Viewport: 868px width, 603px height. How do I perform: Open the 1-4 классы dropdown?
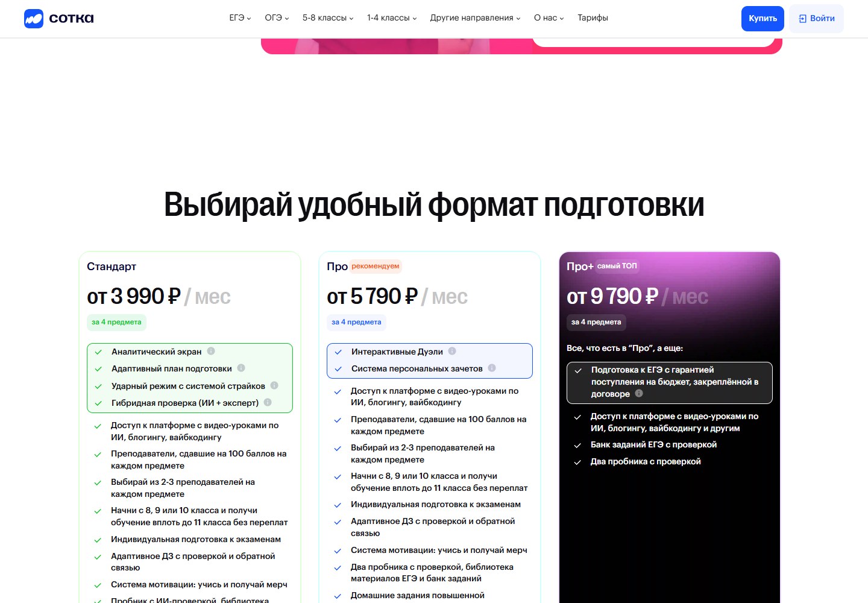pyautogui.click(x=392, y=18)
